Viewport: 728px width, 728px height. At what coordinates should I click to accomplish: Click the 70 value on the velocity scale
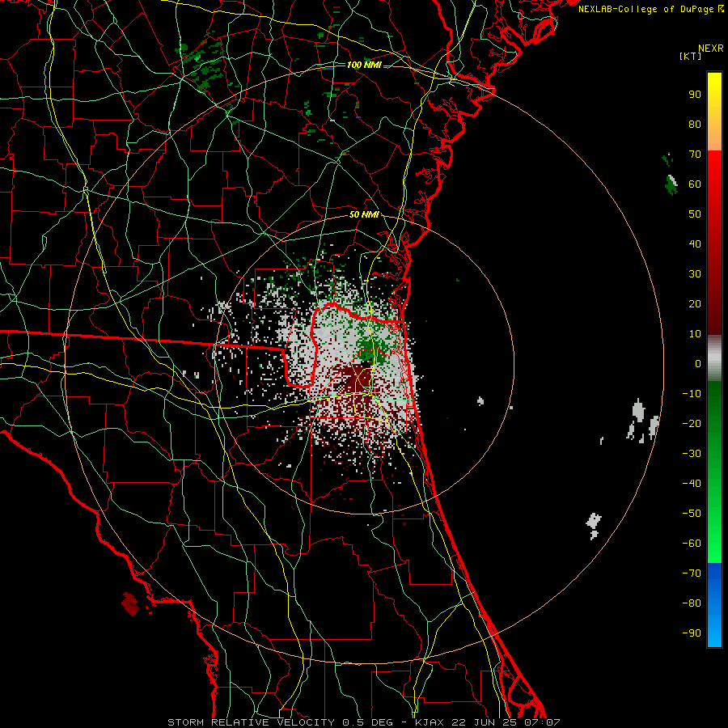(x=695, y=154)
